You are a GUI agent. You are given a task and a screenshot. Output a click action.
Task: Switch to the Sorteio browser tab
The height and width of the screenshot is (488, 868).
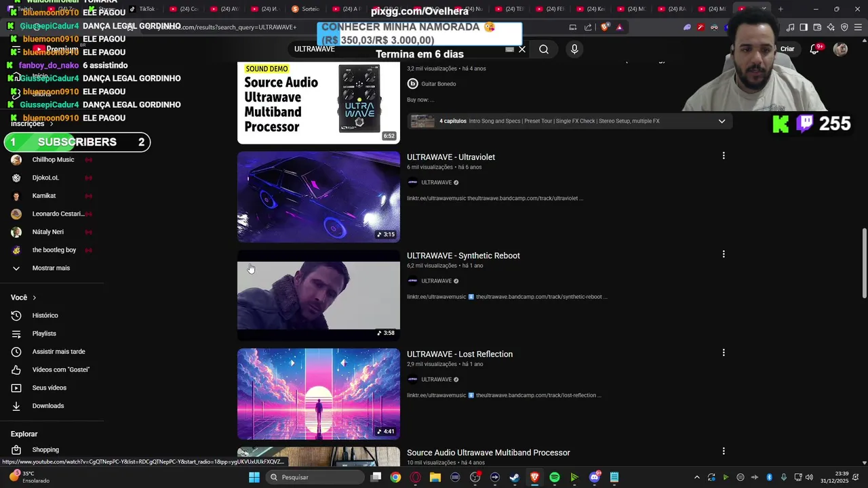[306, 9]
